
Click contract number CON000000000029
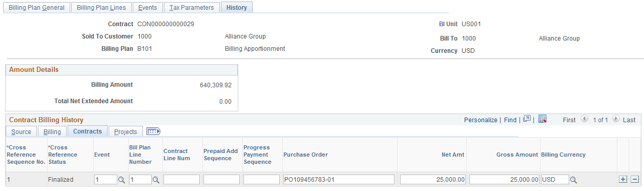point(165,24)
